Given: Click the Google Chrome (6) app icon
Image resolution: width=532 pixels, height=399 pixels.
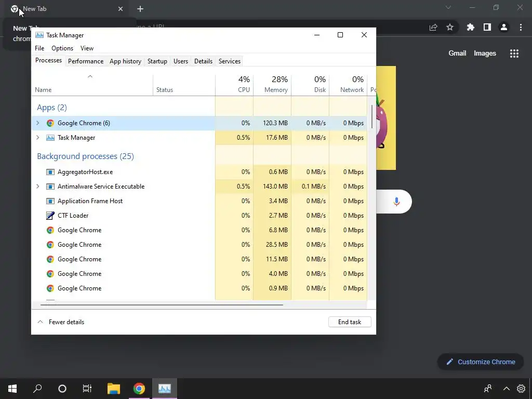Looking at the screenshot, I should coord(50,123).
